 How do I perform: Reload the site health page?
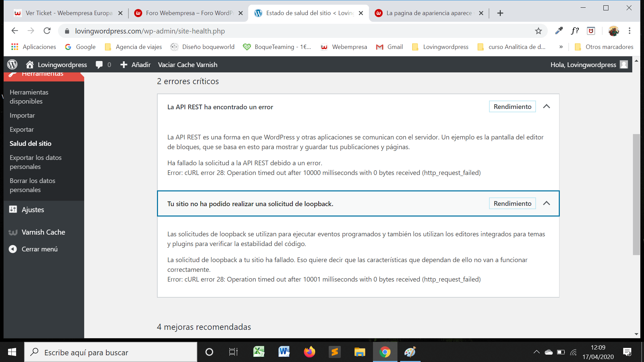47,31
